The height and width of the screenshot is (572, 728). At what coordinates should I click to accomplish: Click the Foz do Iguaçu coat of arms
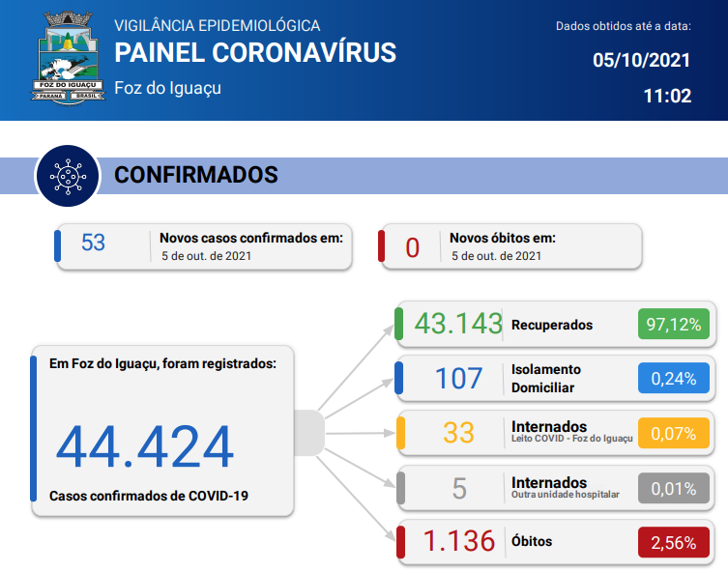pyautogui.click(x=69, y=58)
